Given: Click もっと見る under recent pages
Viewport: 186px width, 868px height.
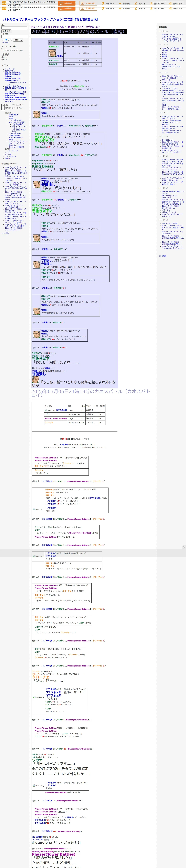Looking at the screenshot, I should coord(5,233).
